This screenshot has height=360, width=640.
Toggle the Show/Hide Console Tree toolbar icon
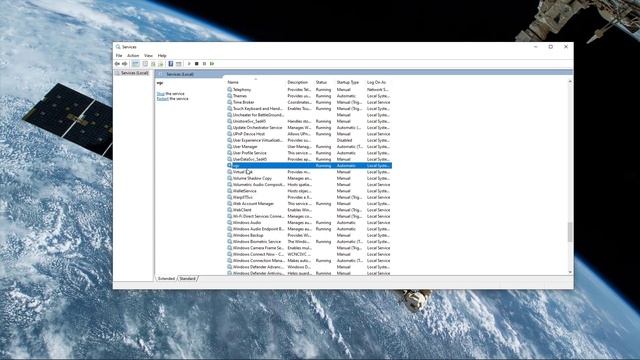(136, 64)
